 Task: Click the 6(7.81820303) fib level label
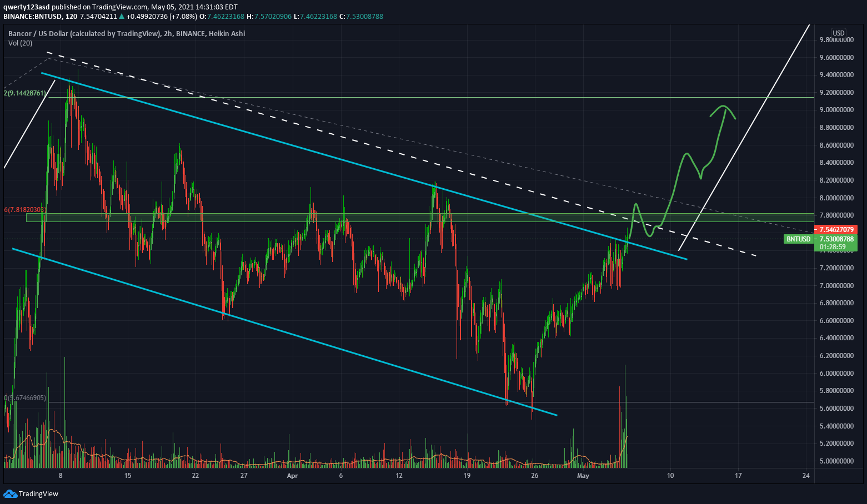25,210
